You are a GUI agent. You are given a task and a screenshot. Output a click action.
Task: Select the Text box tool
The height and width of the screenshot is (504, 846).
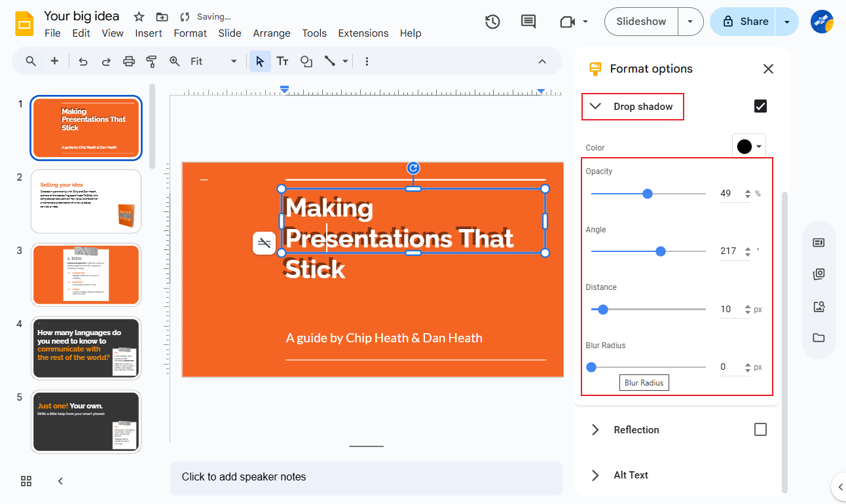pos(282,61)
